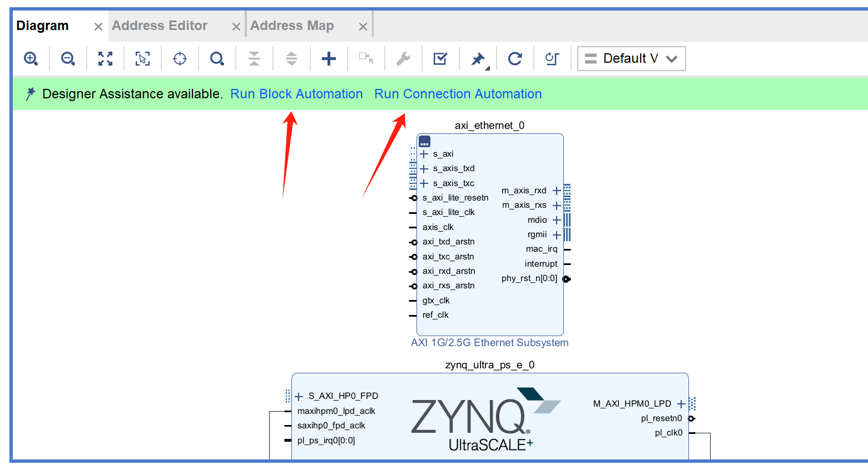868x475 pixels.
Task: Click Run Block Automation link
Action: [296, 94]
